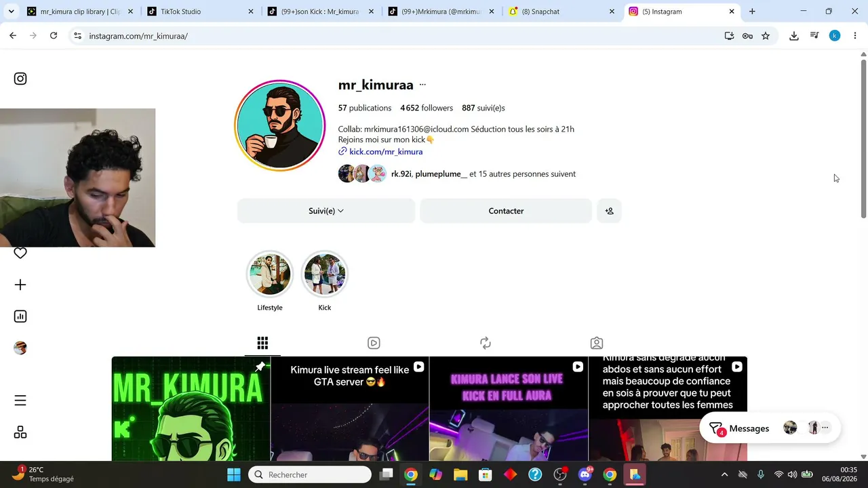Switch to the TikTok Studio tab

[200, 12]
